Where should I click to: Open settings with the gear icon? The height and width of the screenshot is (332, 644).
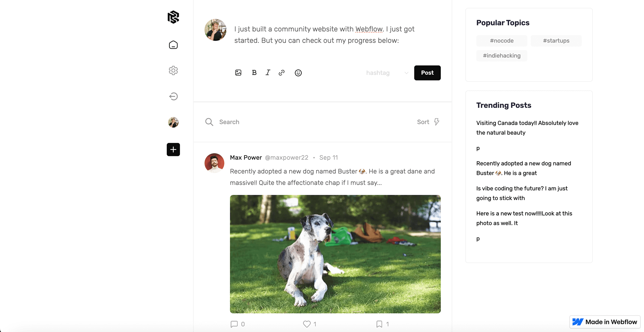(x=173, y=71)
